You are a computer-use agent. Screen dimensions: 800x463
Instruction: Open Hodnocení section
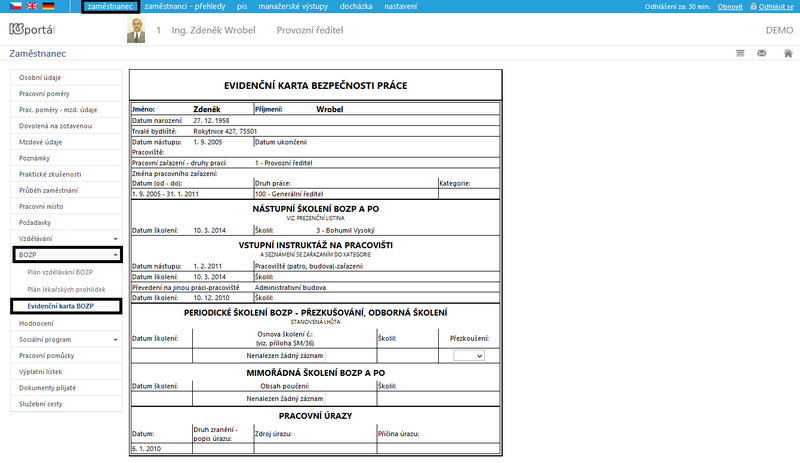click(x=66, y=324)
